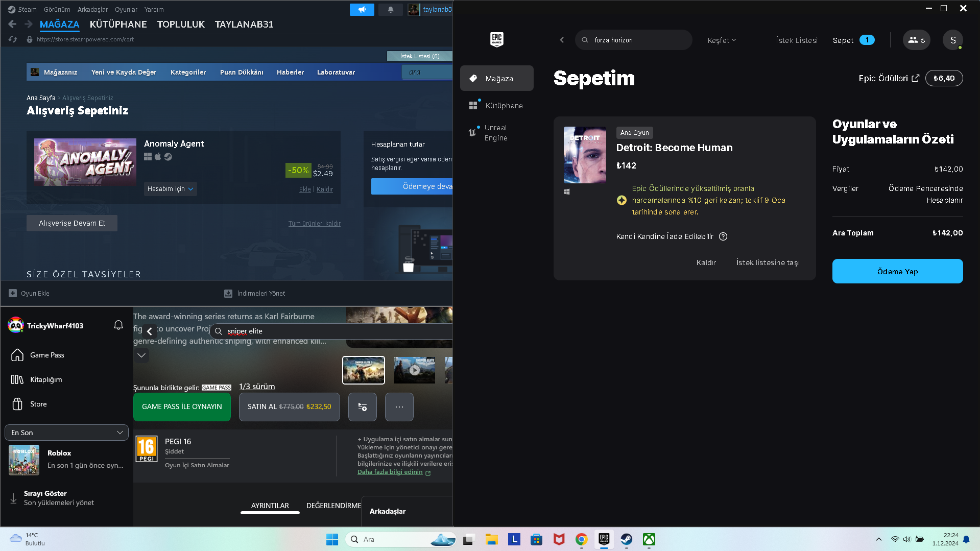980x551 pixels.
Task: Open Steam TOPLULUK tab
Action: [x=181, y=24]
